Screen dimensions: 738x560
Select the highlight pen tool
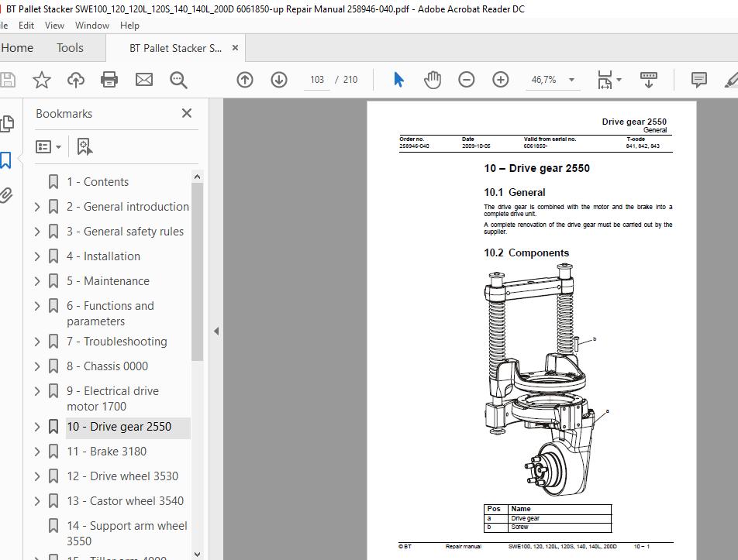pos(731,80)
